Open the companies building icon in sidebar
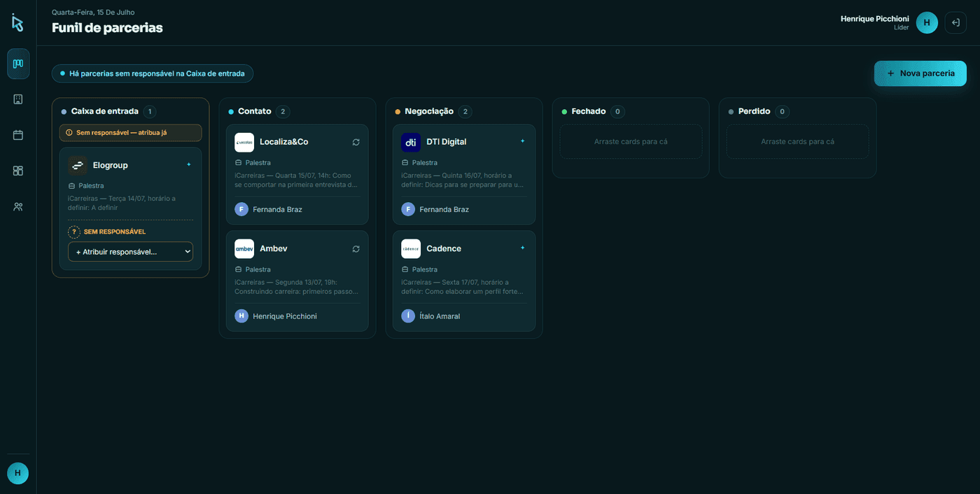Image resolution: width=980 pixels, height=494 pixels. [x=18, y=99]
